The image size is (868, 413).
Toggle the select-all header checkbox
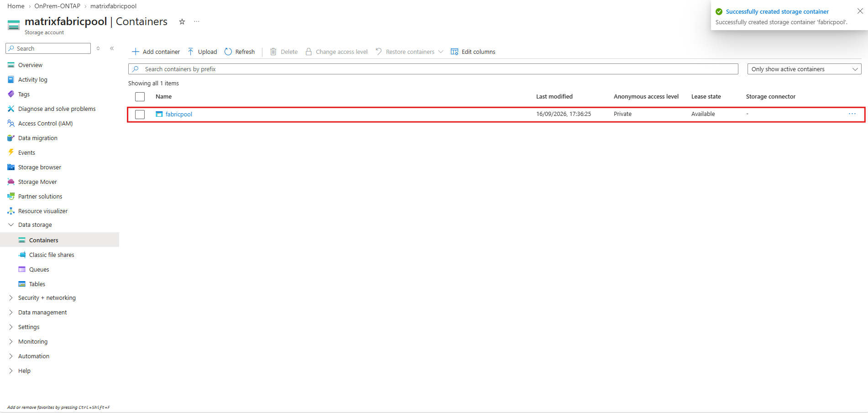(x=140, y=97)
